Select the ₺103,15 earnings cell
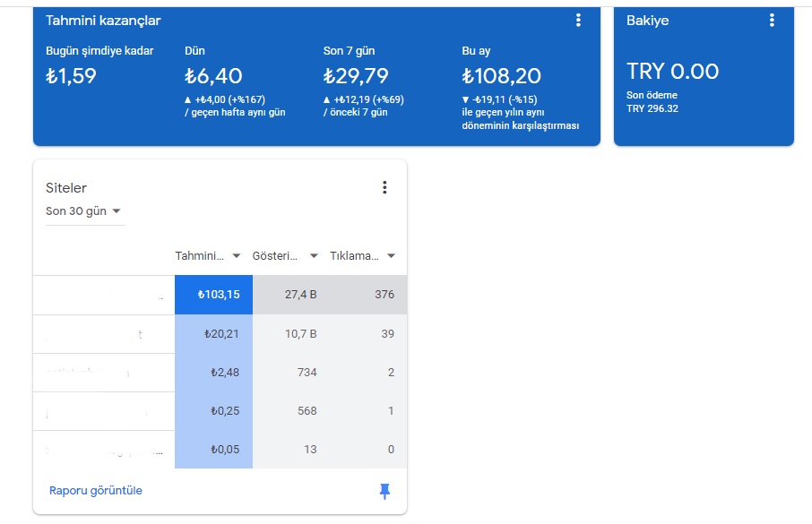 pos(213,295)
